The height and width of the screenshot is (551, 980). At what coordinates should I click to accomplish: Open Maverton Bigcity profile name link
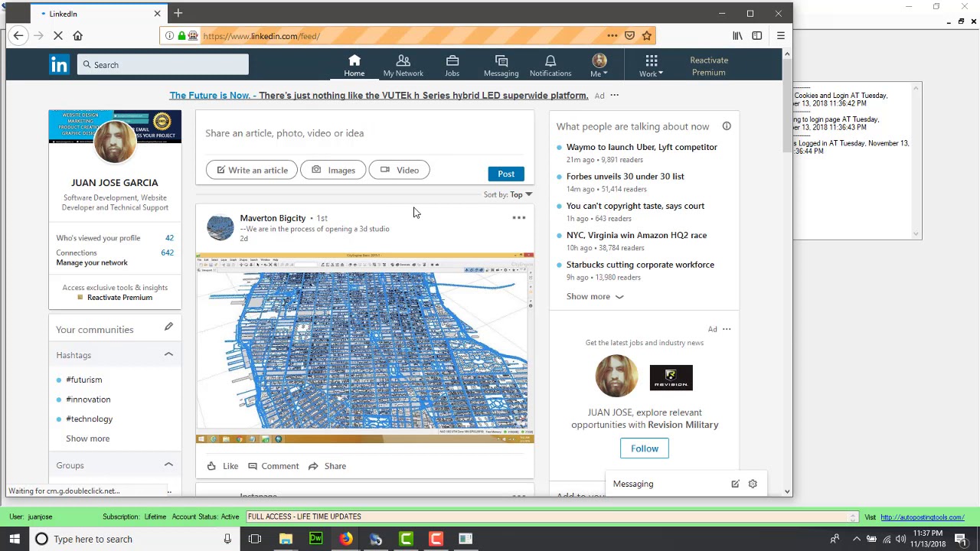click(x=273, y=218)
